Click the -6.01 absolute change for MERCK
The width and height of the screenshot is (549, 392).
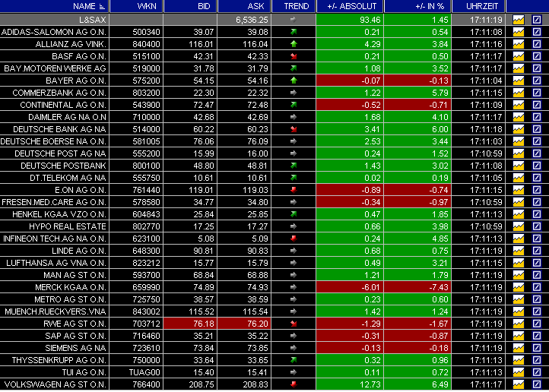tap(371, 287)
